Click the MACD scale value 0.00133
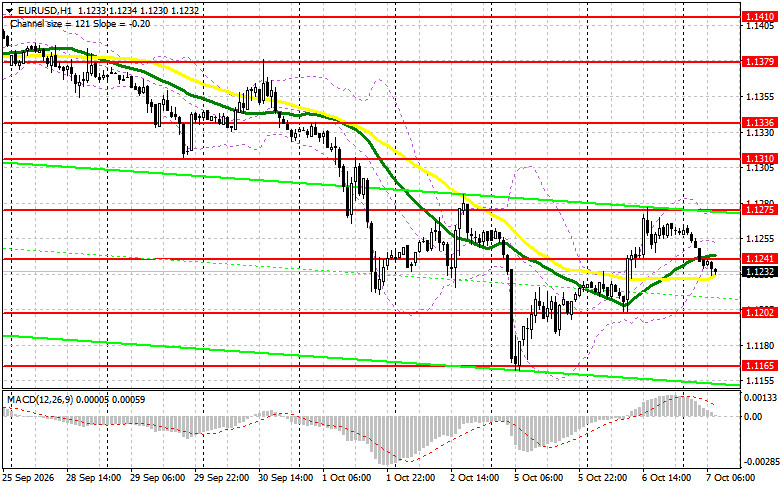781x489 pixels. pos(760,397)
